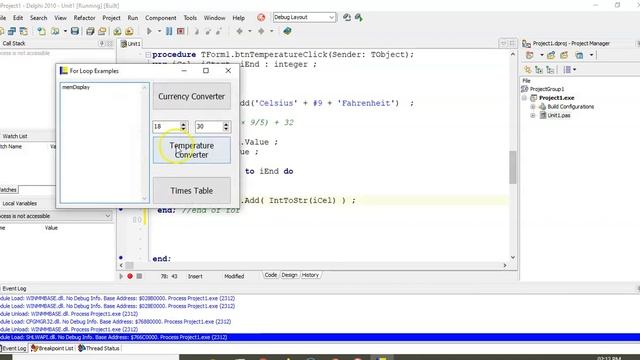
Task: Collapse the Project1.exe tree node
Action: 524,98
